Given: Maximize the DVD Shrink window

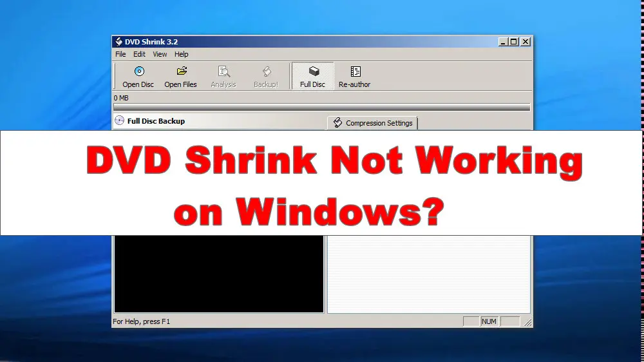Looking at the screenshot, I should (x=513, y=42).
